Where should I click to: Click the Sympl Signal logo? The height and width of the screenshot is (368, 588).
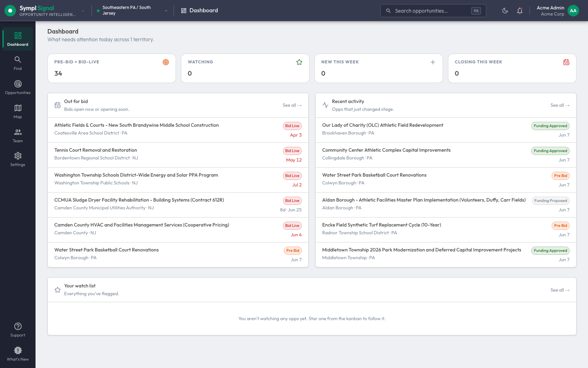[x=10, y=11]
